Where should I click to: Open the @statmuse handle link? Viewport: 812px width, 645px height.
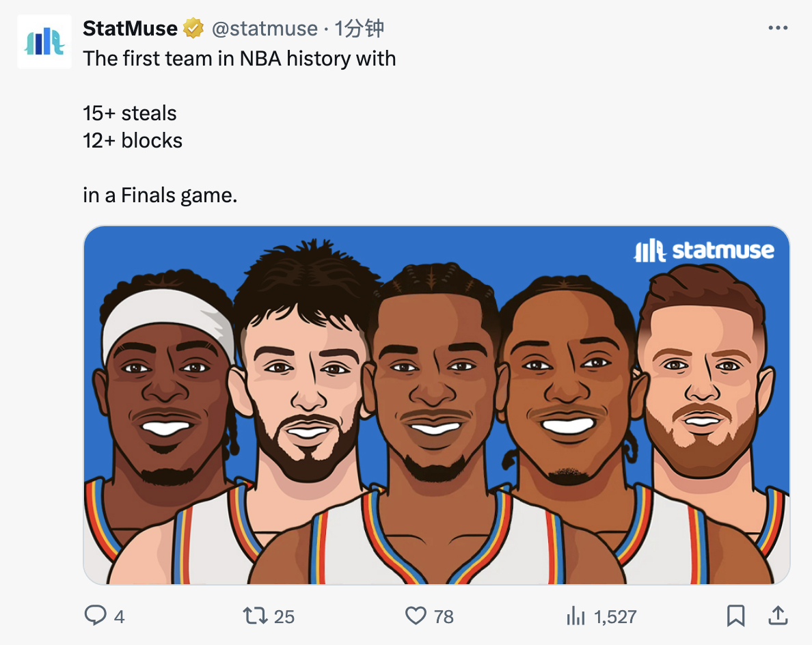(265, 29)
